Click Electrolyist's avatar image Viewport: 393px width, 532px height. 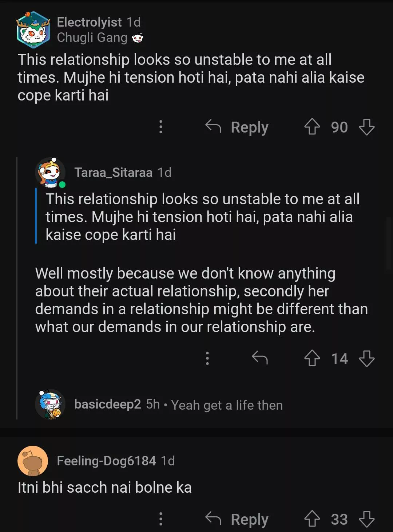(x=33, y=30)
